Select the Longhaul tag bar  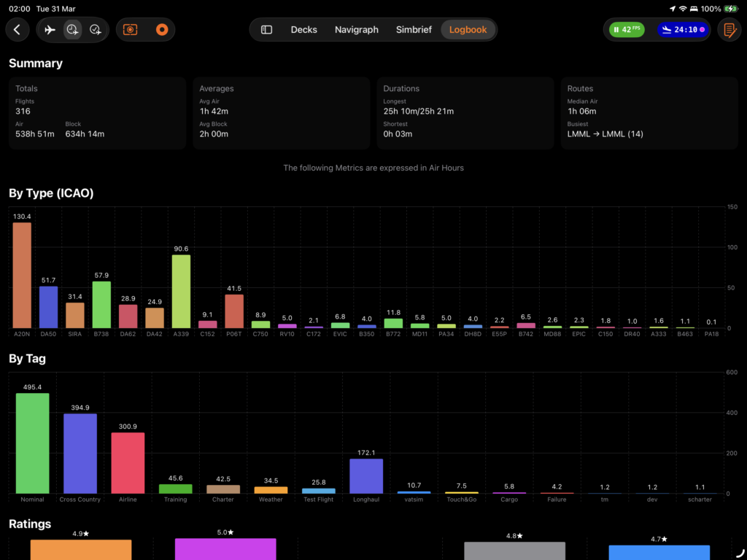tap(366, 475)
